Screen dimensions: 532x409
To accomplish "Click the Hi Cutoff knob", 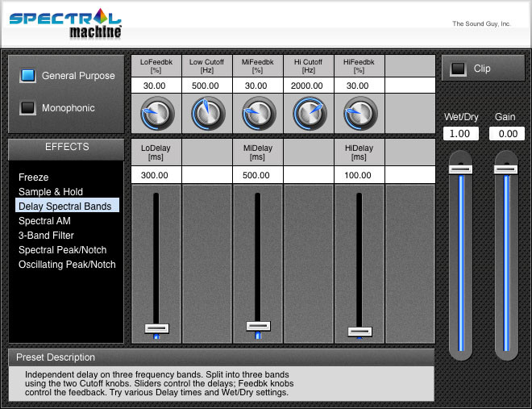I will pyautogui.click(x=310, y=114).
